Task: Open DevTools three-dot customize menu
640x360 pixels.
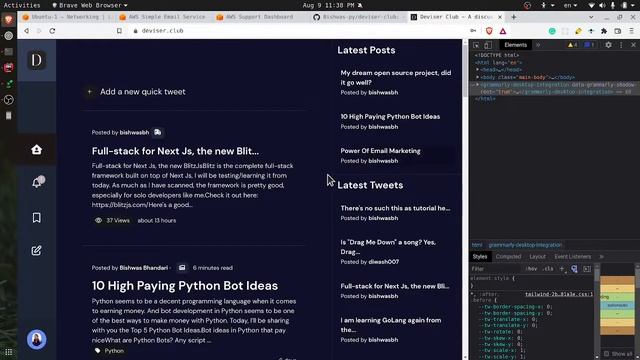Action: (x=621, y=45)
